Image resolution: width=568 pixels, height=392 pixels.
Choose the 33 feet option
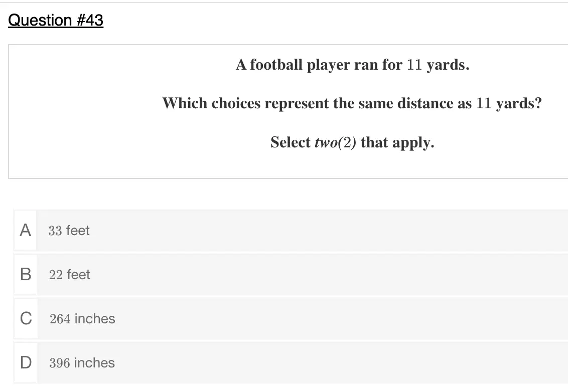(x=69, y=231)
